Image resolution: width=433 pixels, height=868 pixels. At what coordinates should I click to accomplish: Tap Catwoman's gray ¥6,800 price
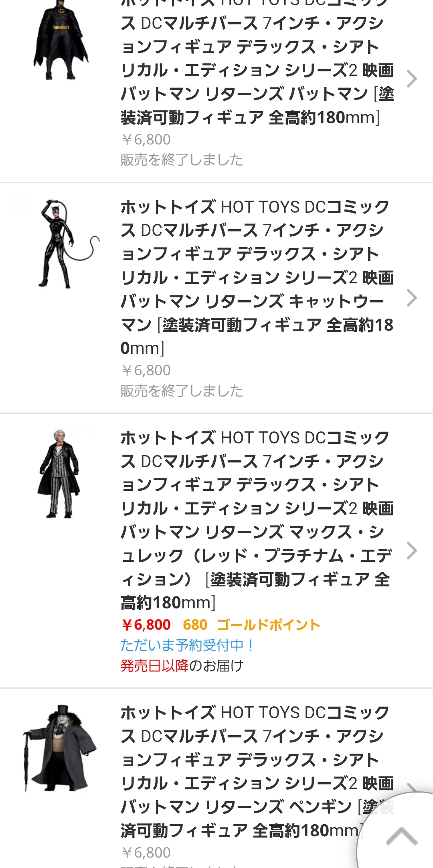146,370
